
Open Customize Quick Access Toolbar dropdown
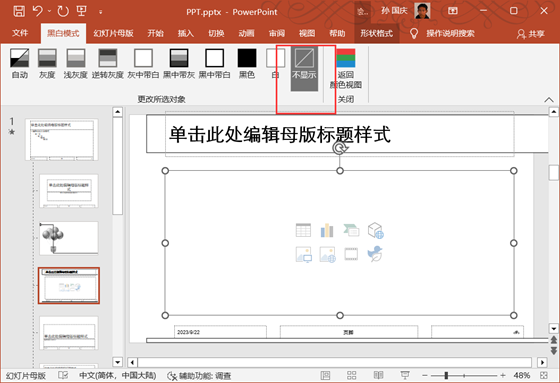pos(101,12)
